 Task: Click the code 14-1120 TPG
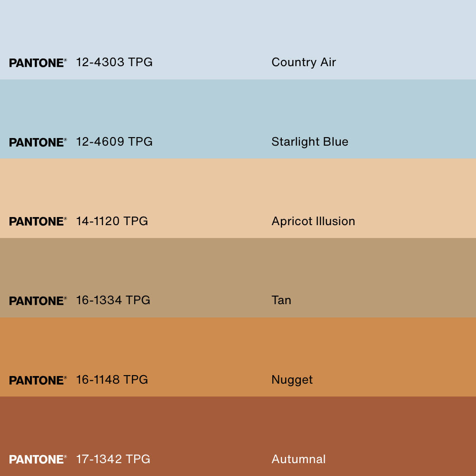(112, 221)
